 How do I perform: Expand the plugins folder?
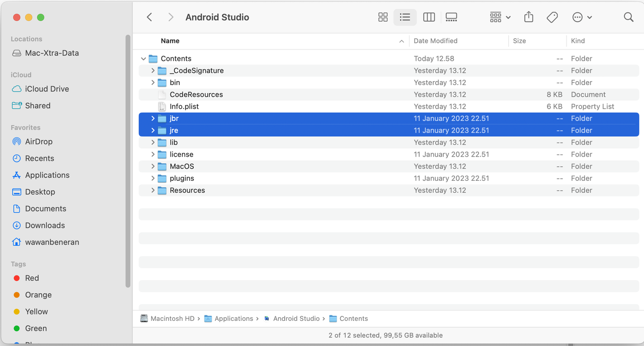153,178
